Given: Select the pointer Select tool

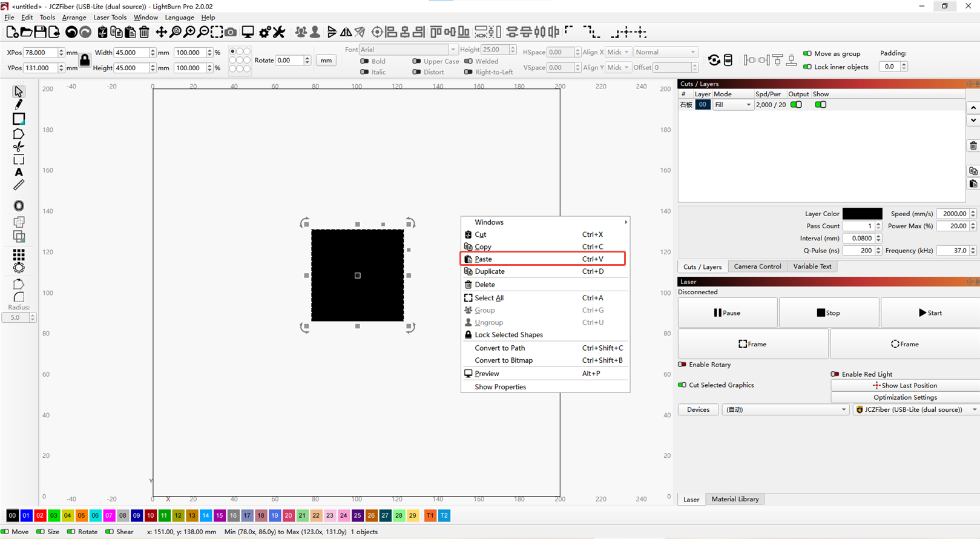Looking at the screenshot, I should click(x=19, y=91).
